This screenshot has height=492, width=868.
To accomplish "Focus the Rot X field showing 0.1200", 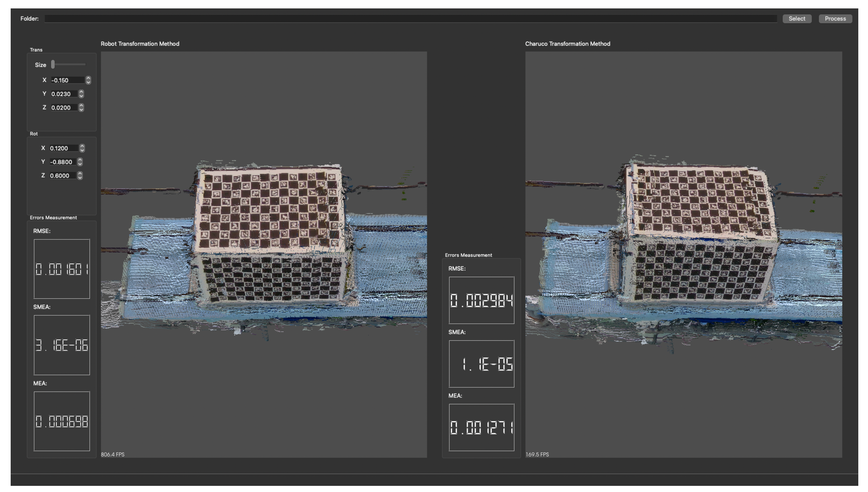I will [63, 148].
